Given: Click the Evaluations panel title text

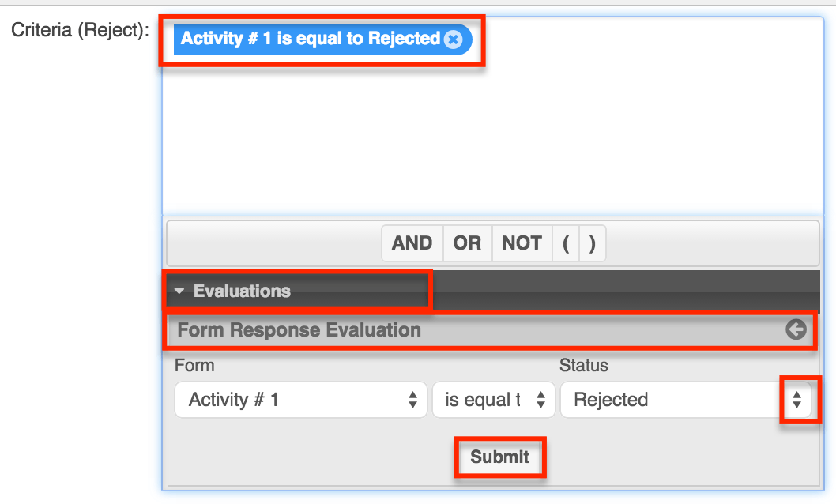Looking at the screenshot, I should (242, 291).
